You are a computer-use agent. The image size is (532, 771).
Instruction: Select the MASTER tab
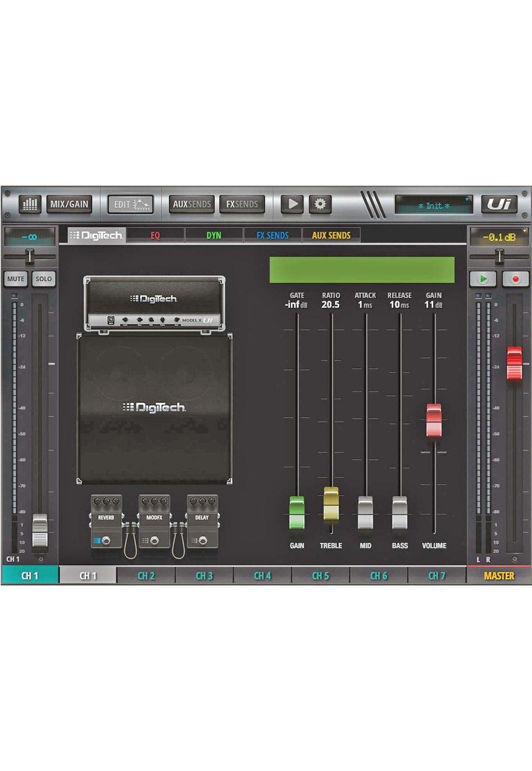pyautogui.click(x=499, y=575)
